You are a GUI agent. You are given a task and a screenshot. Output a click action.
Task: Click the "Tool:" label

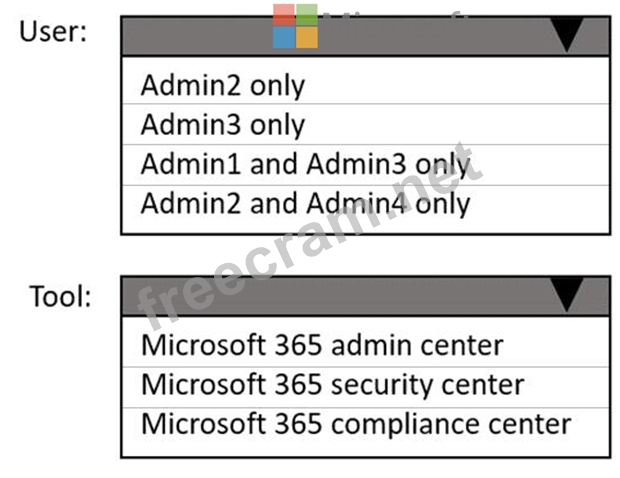(x=59, y=296)
